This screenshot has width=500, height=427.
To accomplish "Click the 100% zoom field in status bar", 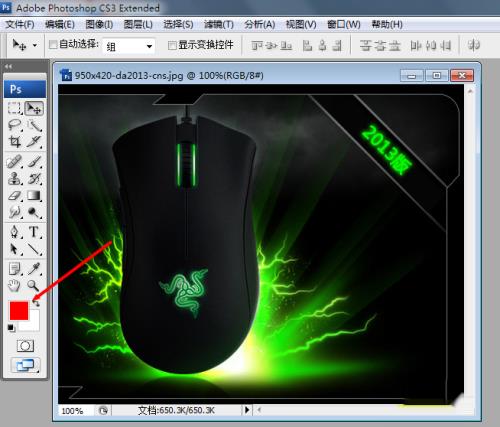I will click(x=76, y=411).
